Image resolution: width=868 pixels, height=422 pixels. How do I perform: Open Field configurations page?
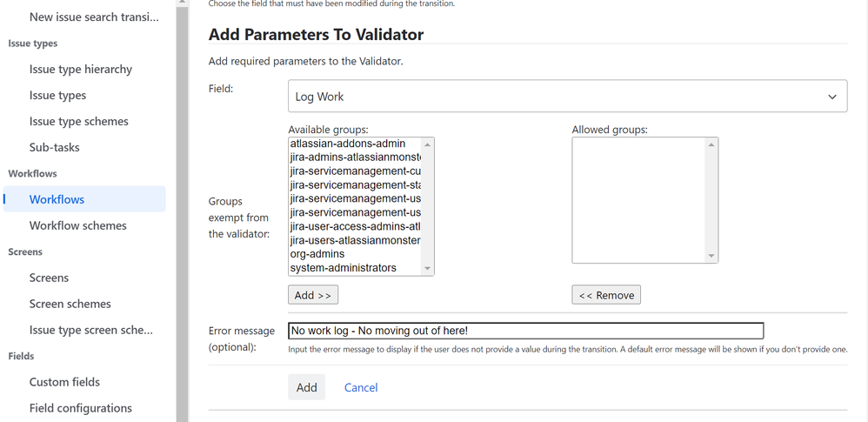[81, 408]
